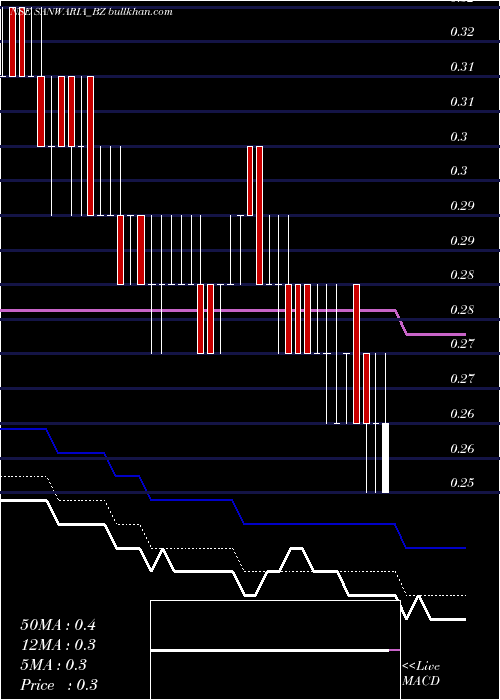The width and height of the screenshot is (500, 700).
Task: Click the MACD indicator box
Action: 275,650
